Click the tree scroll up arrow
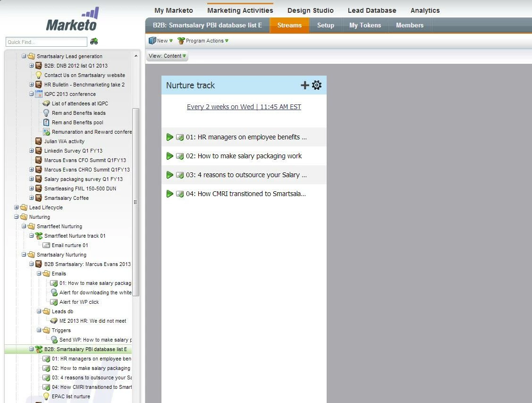Viewport: 532px width, 403px height. tap(136, 56)
